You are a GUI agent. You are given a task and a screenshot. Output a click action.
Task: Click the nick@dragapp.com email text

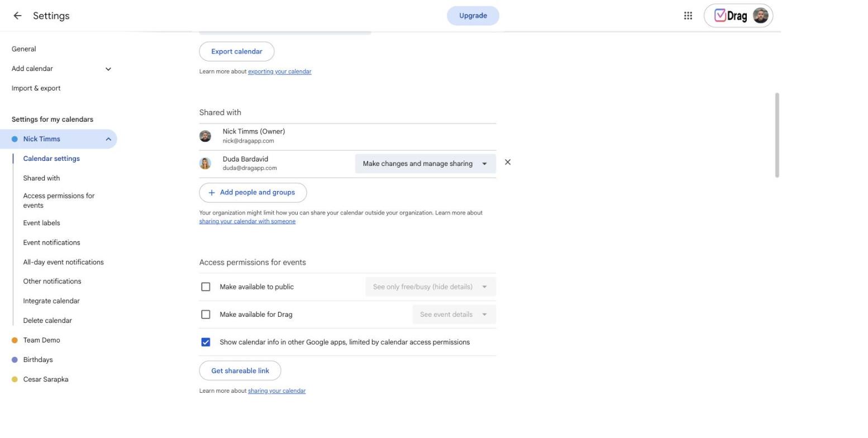tap(249, 141)
